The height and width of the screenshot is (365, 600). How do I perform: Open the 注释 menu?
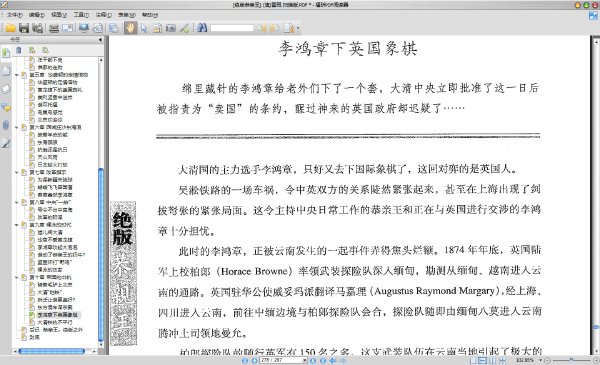103,15
